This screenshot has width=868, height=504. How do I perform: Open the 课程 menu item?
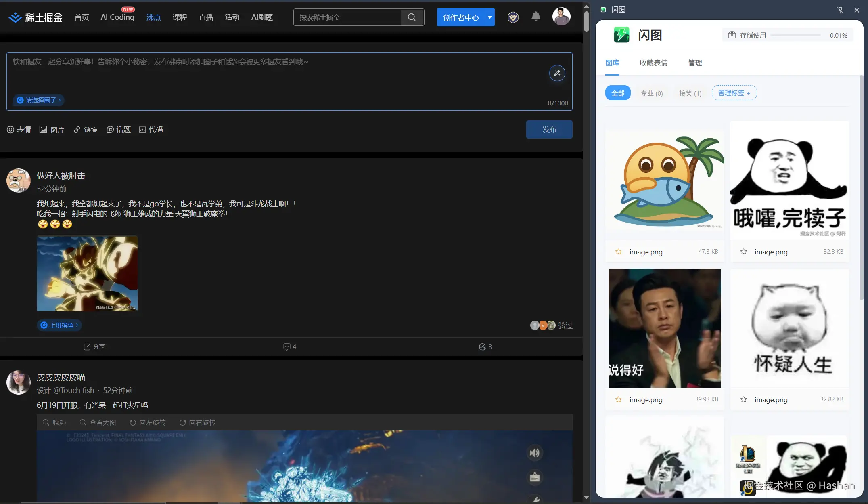click(x=180, y=17)
